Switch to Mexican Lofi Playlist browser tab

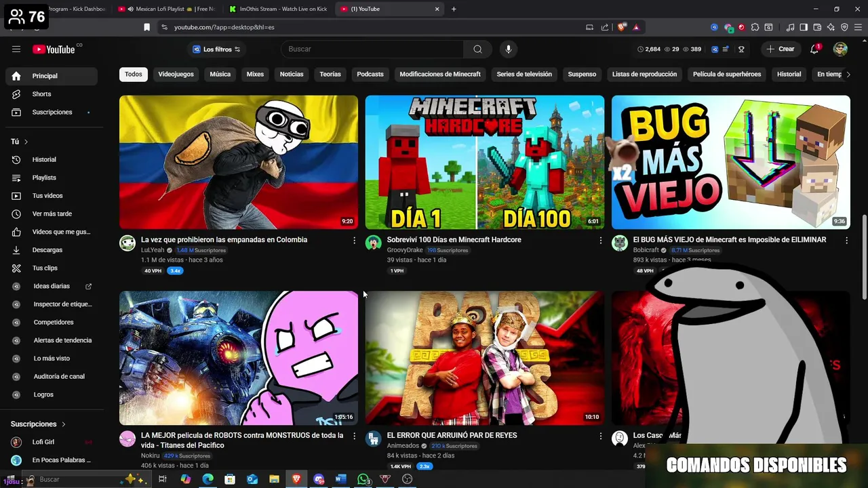coord(166,9)
